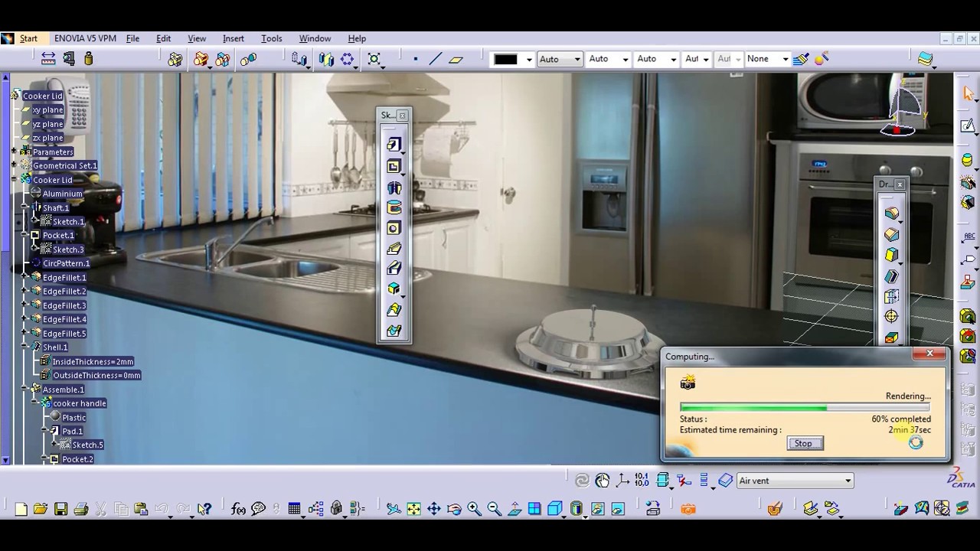Screen dimensions: 980x551
Task: Select the Rotate view tool
Action: tap(454, 509)
